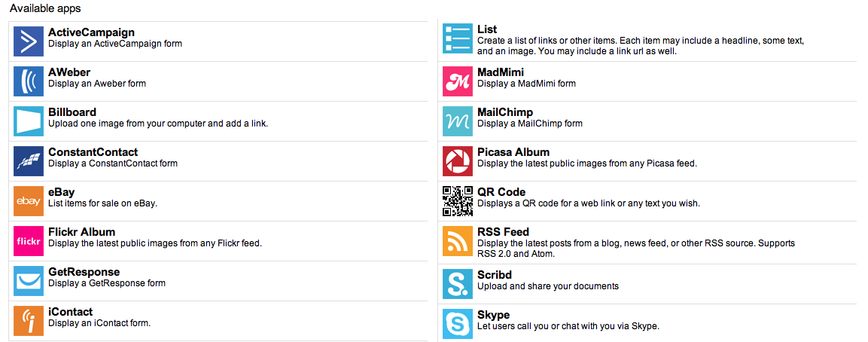Click the ActiveCampaign app icon

29,41
